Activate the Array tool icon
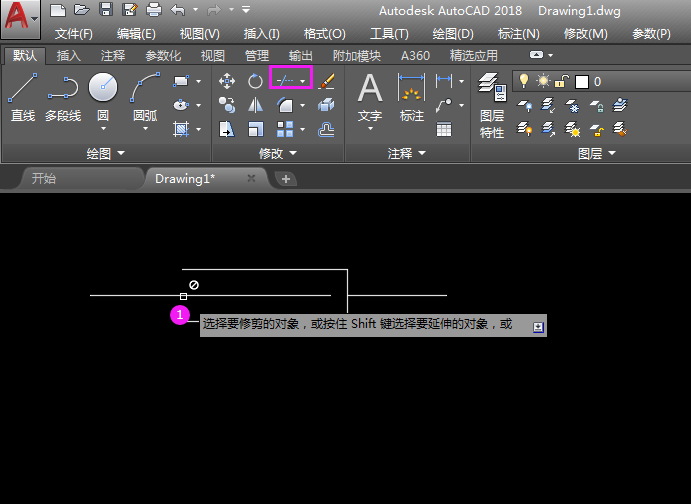The width and height of the screenshot is (691, 504). pyautogui.click(x=285, y=130)
